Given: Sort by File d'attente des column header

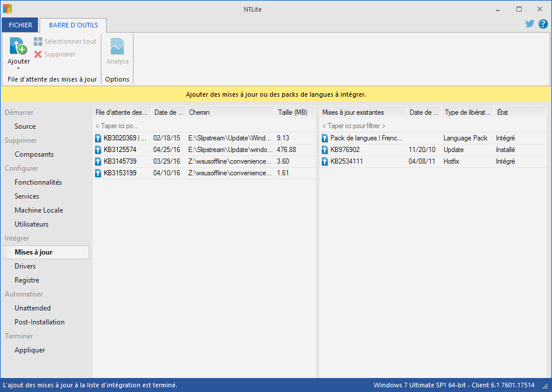Looking at the screenshot, I should coord(122,112).
